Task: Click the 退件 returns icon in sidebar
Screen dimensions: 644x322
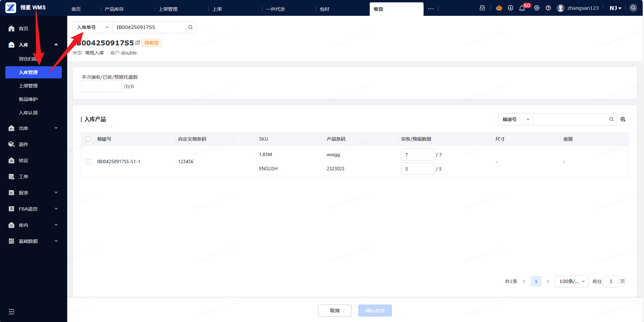Action: [x=11, y=144]
